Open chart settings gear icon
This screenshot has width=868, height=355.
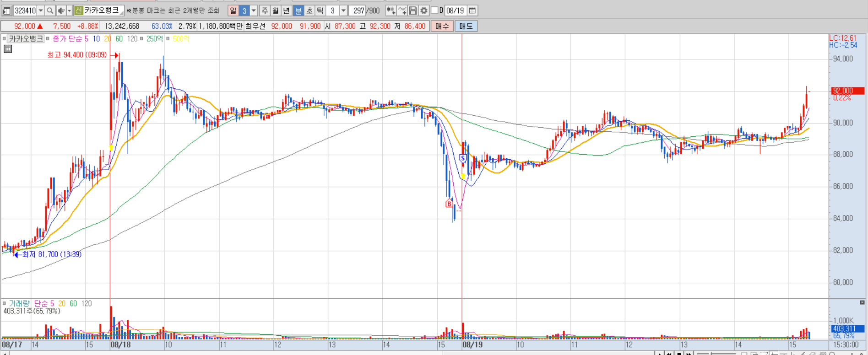point(424,11)
